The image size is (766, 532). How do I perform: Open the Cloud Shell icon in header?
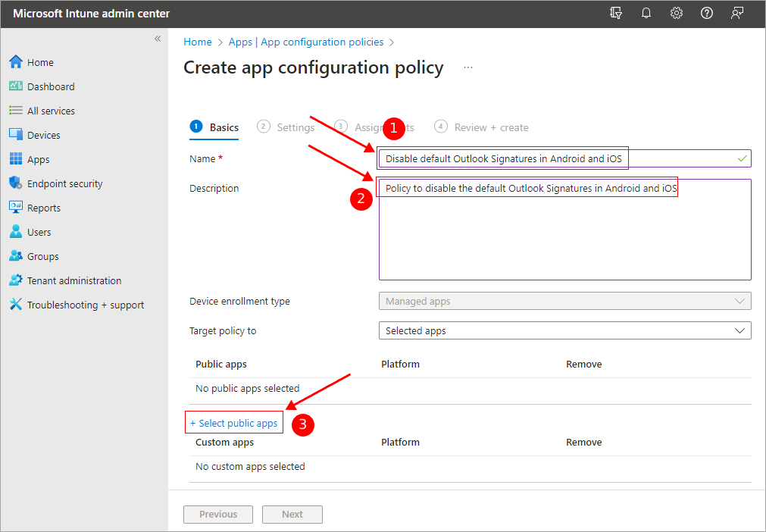(x=616, y=13)
